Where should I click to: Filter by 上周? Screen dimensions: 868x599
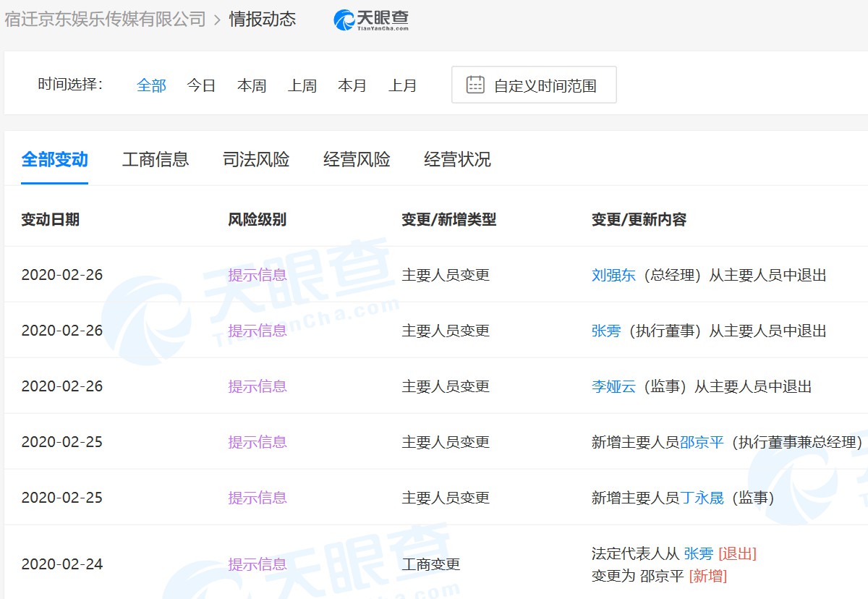pyautogui.click(x=302, y=85)
